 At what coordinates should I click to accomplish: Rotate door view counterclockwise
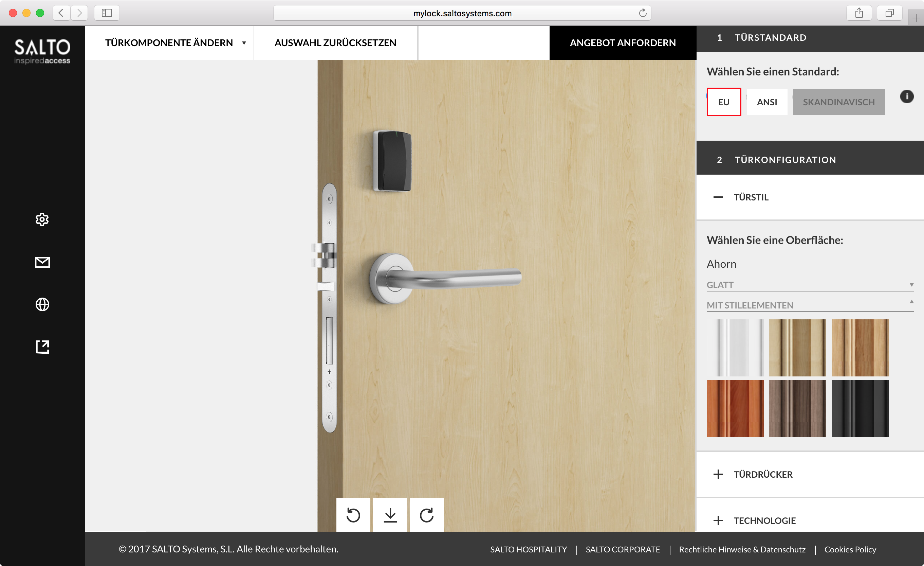(x=353, y=515)
